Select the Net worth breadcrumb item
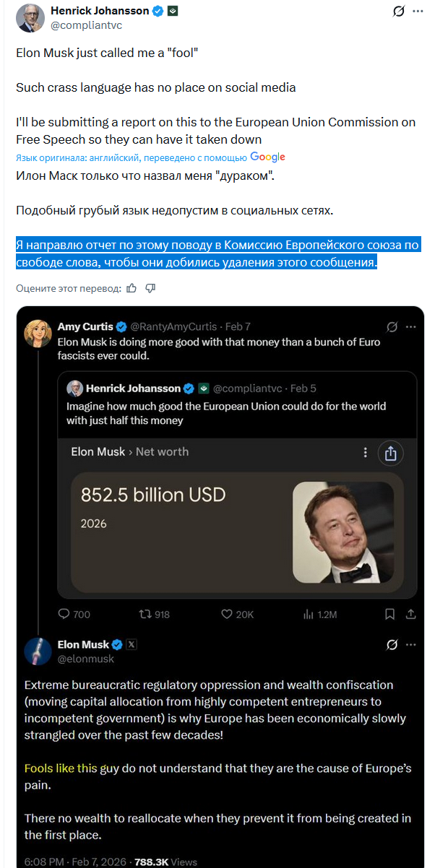Image resolution: width=435 pixels, height=868 pixels. tap(162, 452)
